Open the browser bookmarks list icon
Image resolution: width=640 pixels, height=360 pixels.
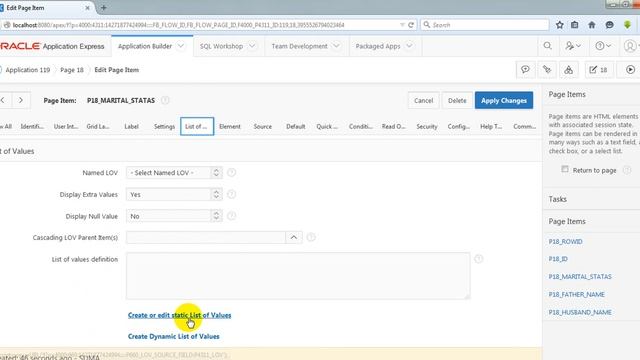pos(575,25)
